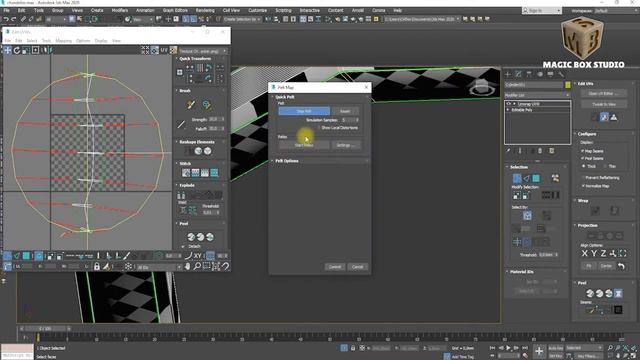Viewport: 640px width, 360px height.
Task: Toggle the Detach checkbox in Peel rollout
Action: coord(183,247)
